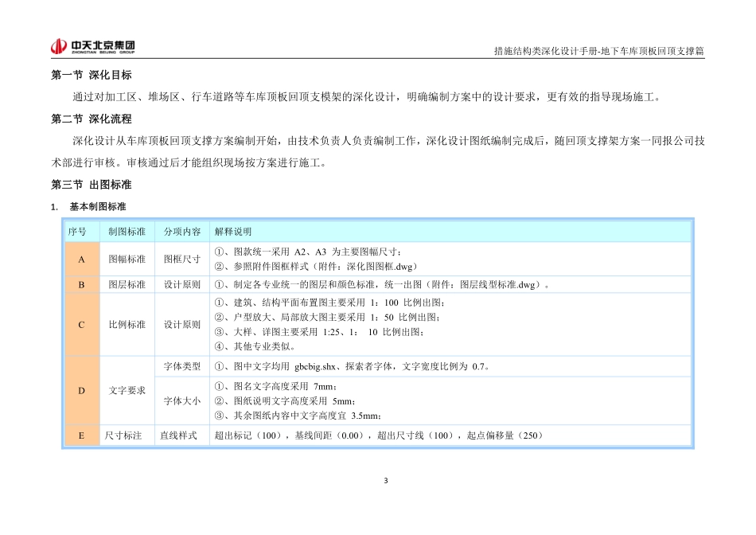Click the cell 比例标准 in row C
This screenshot has width=756, height=535.
click(x=127, y=324)
